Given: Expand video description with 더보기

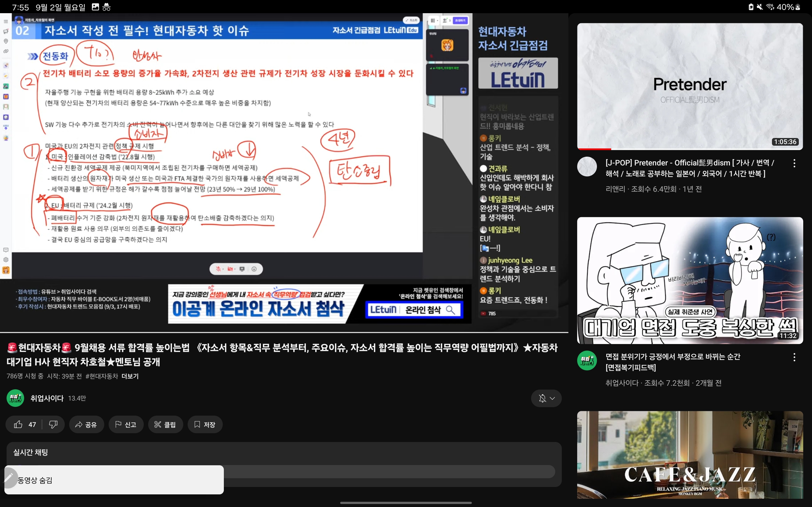Looking at the screenshot, I should 130,376.
